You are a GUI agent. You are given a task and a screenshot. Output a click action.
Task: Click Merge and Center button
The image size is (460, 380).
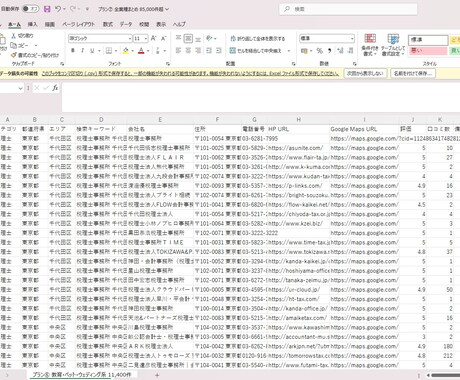click(256, 51)
